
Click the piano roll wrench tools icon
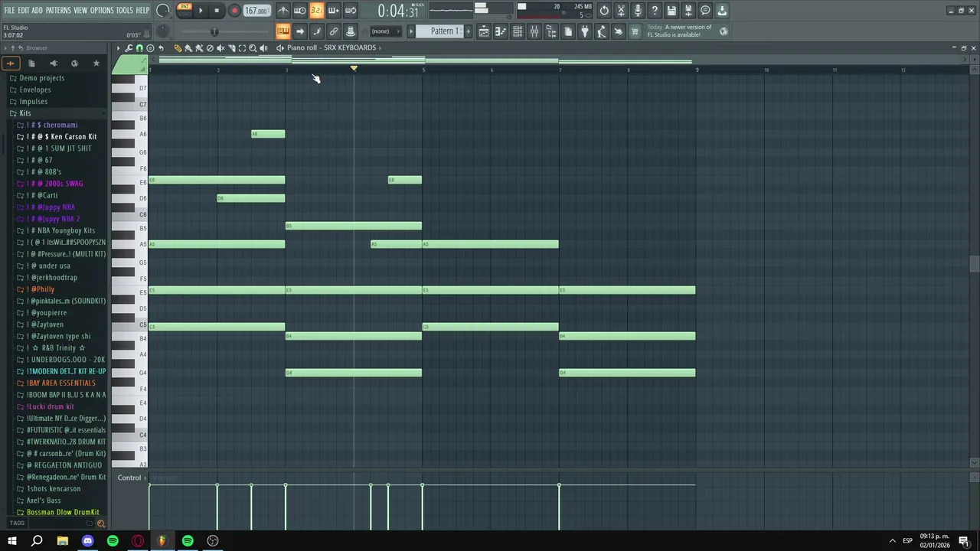click(x=129, y=48)
